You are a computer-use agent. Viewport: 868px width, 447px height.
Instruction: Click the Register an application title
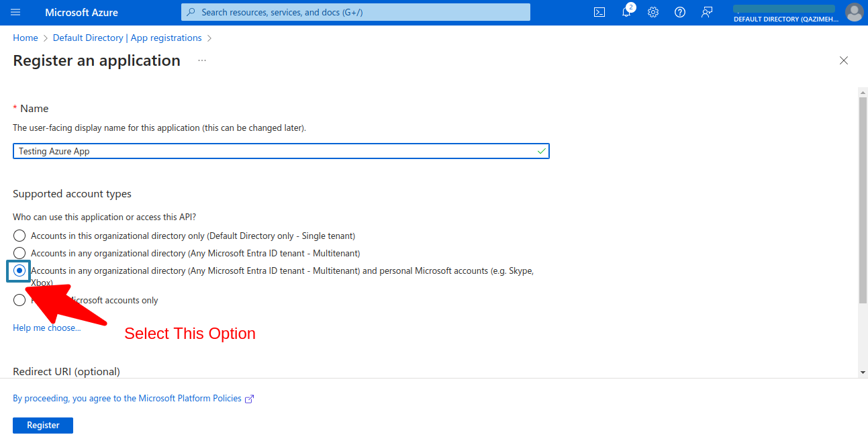tap(97, 60)
